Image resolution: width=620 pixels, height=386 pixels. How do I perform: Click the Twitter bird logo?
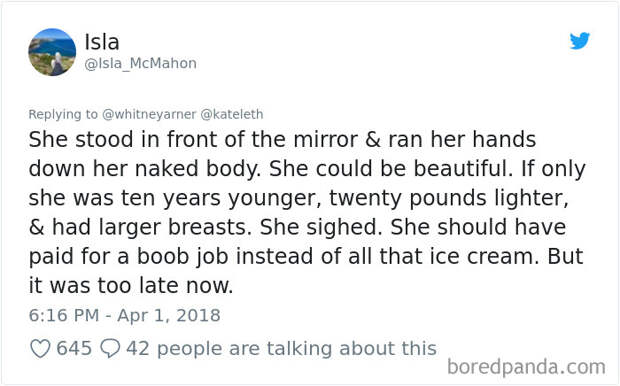(x=580, y=41)
